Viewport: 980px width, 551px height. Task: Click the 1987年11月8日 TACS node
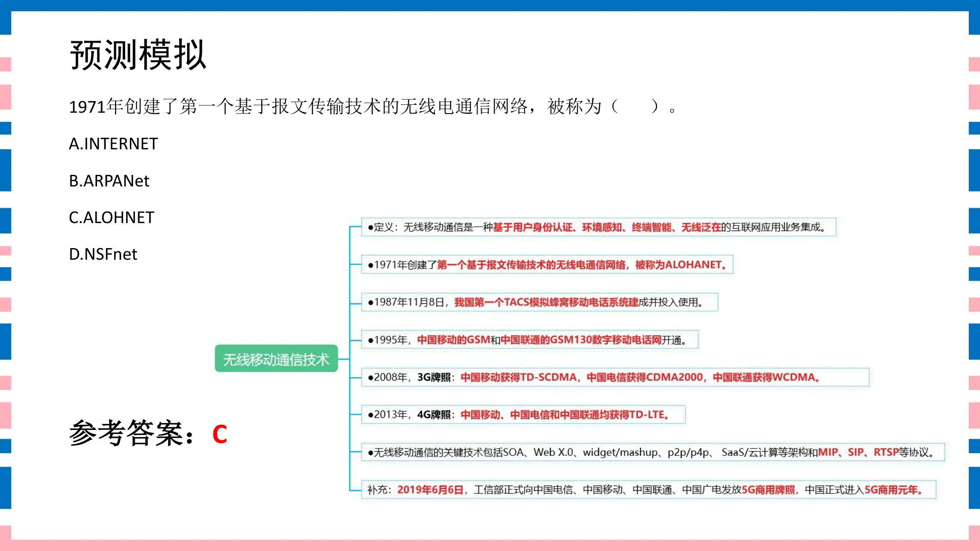click(x=540, y=302)
